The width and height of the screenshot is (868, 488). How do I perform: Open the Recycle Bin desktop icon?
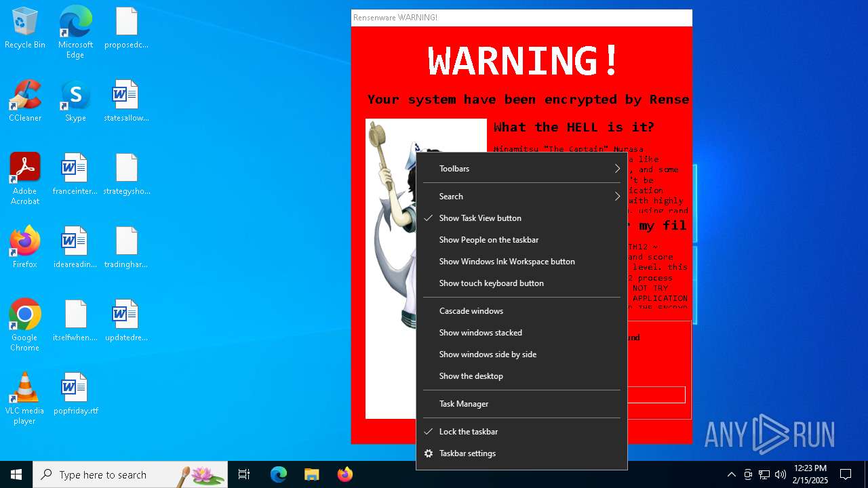[25, 28]
